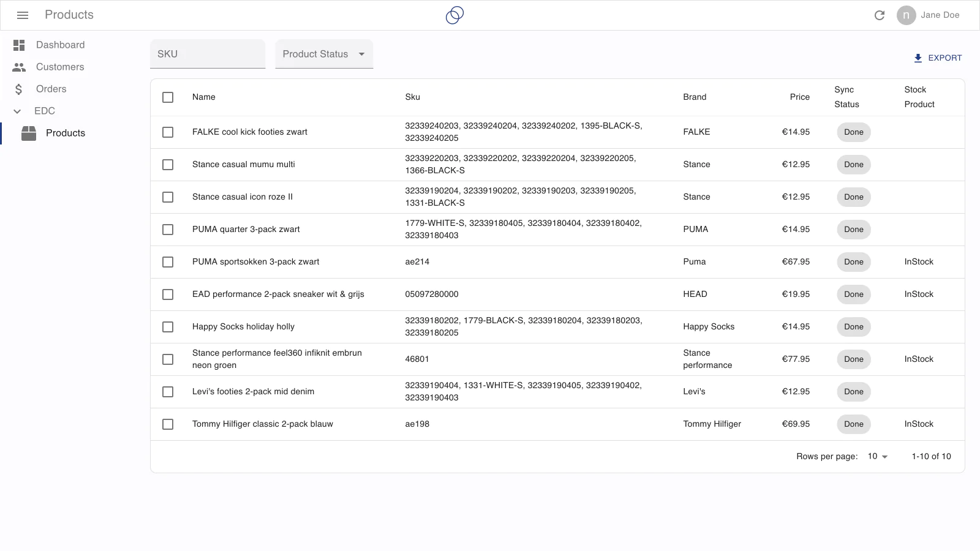
Task: Open the hamburger menu icon
Action: point(23,15)
